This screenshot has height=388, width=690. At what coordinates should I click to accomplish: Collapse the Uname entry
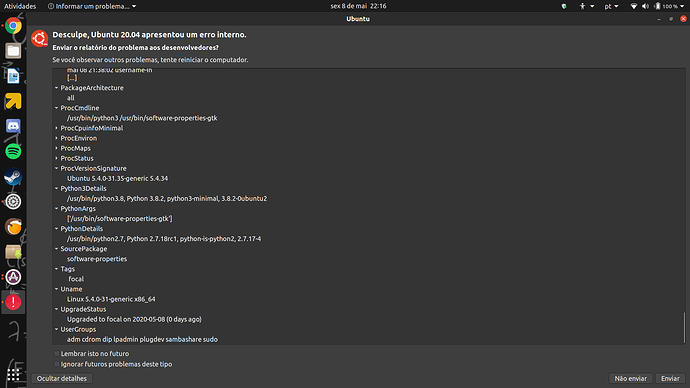click(56, 289)
